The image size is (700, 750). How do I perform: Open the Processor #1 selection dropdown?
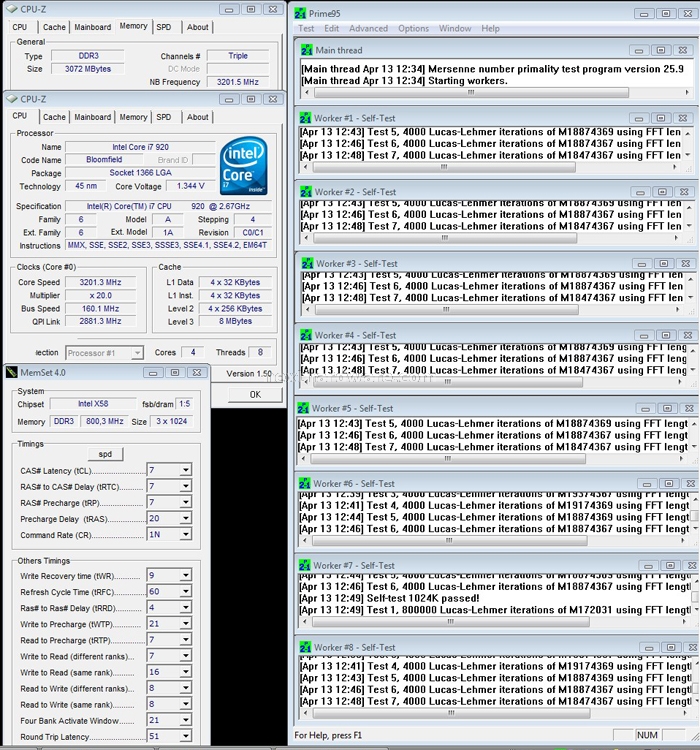coord(137,353)
